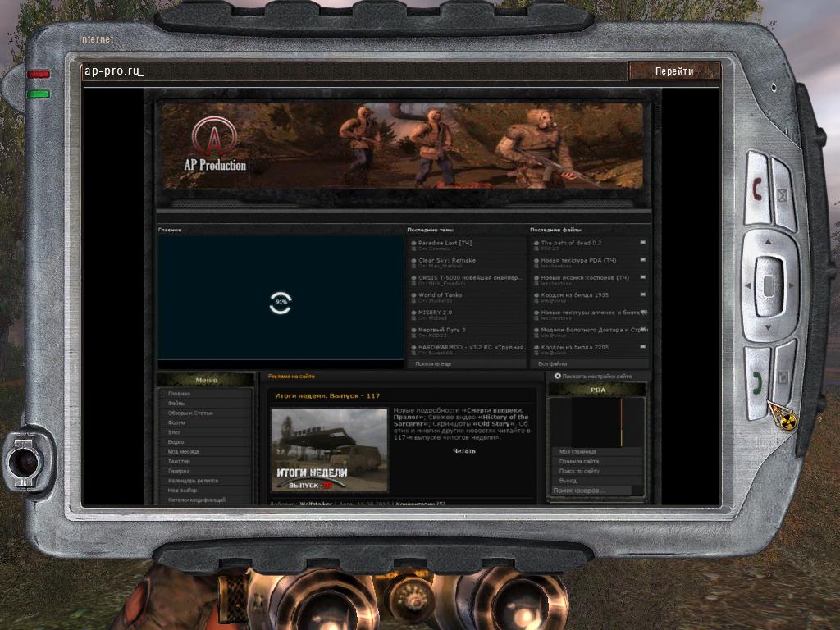Select Галерея in the site menu

tap(179, 471)
